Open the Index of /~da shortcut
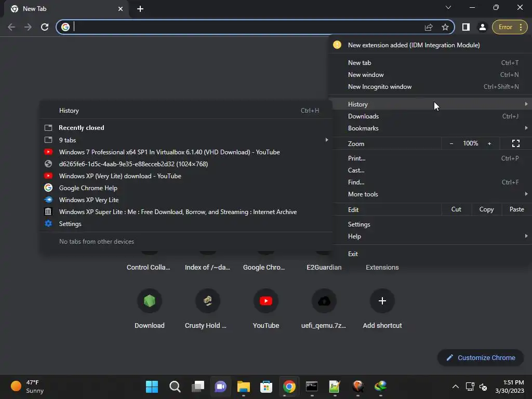 click(x=207, y=268)
